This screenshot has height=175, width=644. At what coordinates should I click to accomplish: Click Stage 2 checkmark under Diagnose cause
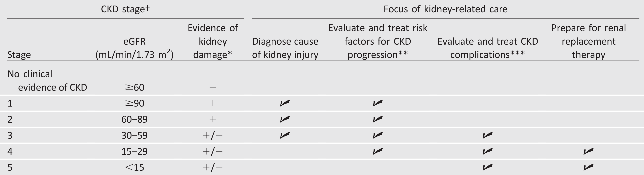(285, 119)
